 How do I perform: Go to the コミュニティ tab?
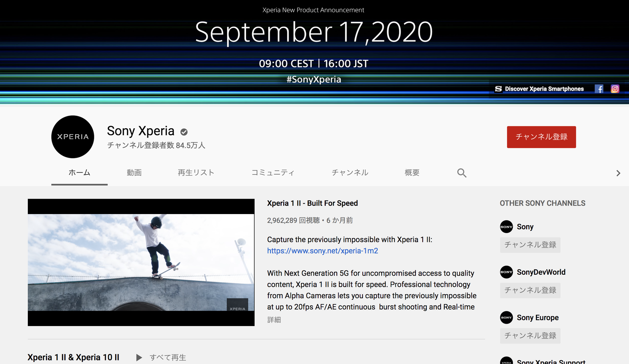coord(273,173)
